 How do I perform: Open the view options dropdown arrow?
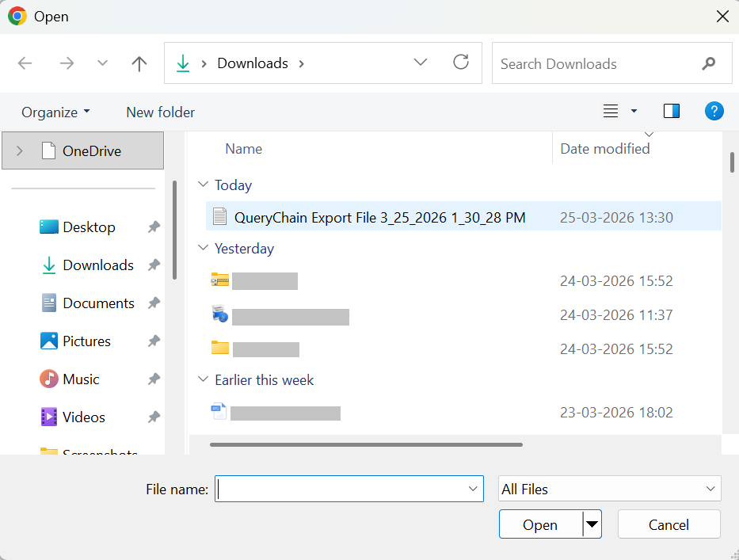[x=634, y=111]
